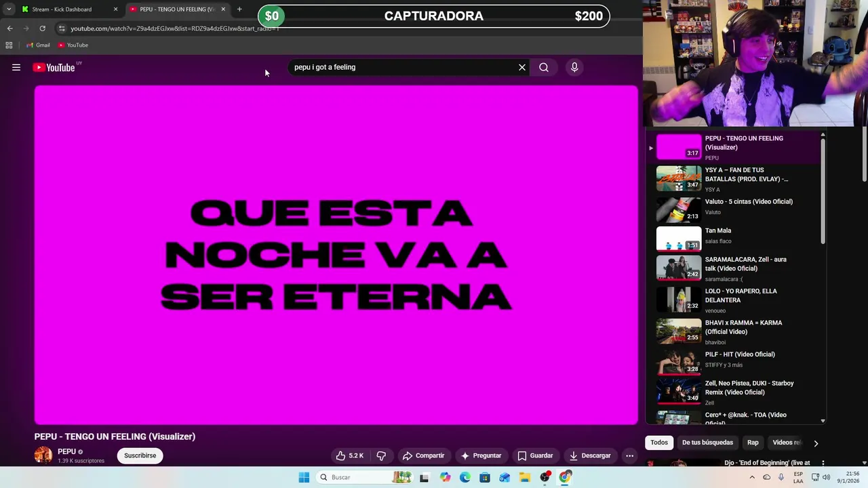
Task: Open tab search dropdown arrow
Action: tap(9, 9)
